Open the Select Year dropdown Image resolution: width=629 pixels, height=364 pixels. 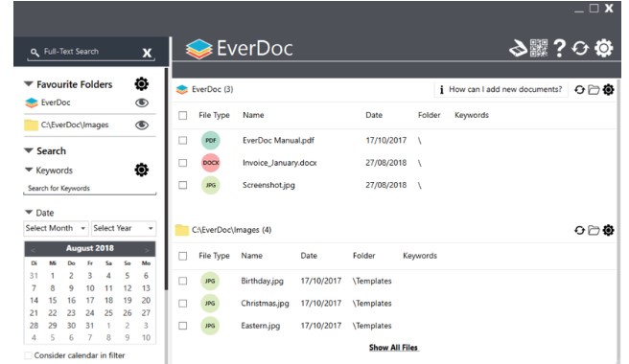(124, 228)
